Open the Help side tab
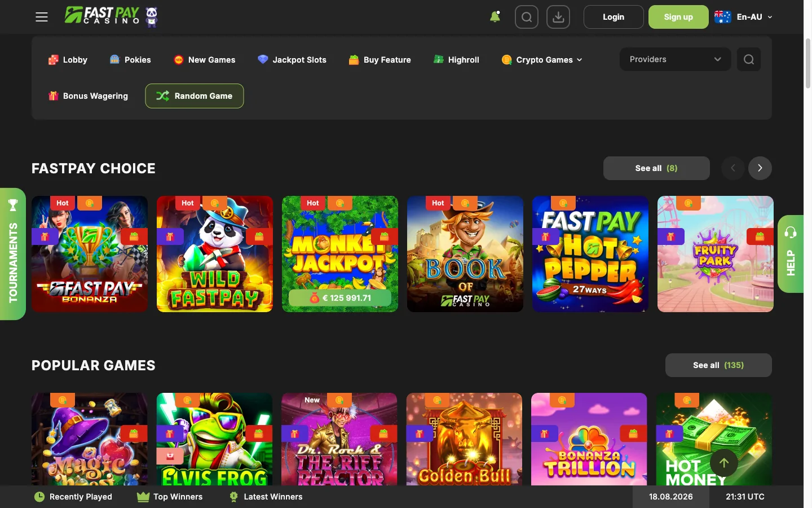The image size is (812, 508). (791, 254)
